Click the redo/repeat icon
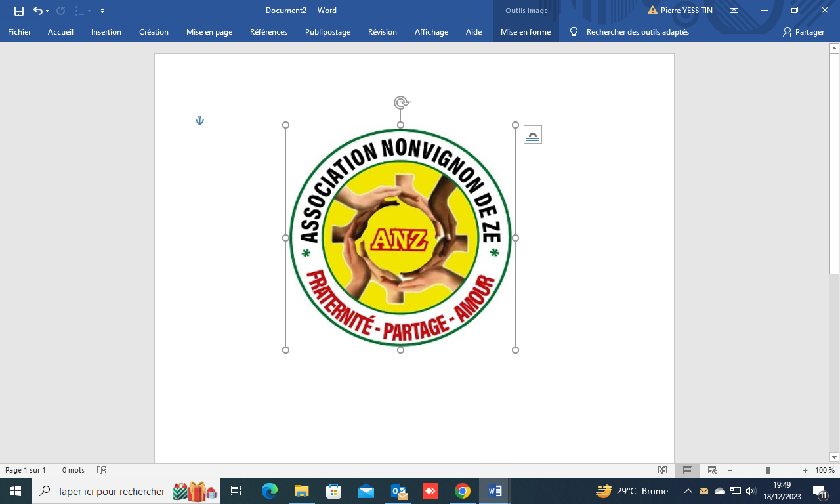 (61, 10)
